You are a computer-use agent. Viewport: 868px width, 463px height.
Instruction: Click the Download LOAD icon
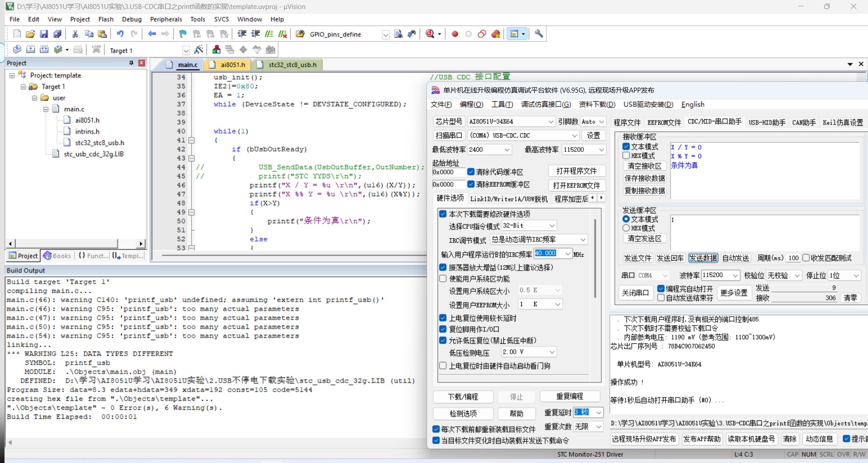click(x=96, y=50)
